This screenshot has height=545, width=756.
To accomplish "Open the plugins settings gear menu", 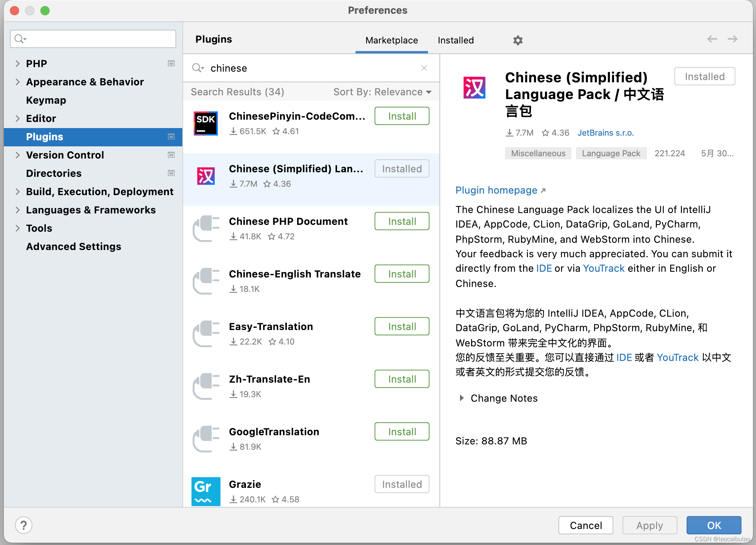I will click(x=518, y=40).
